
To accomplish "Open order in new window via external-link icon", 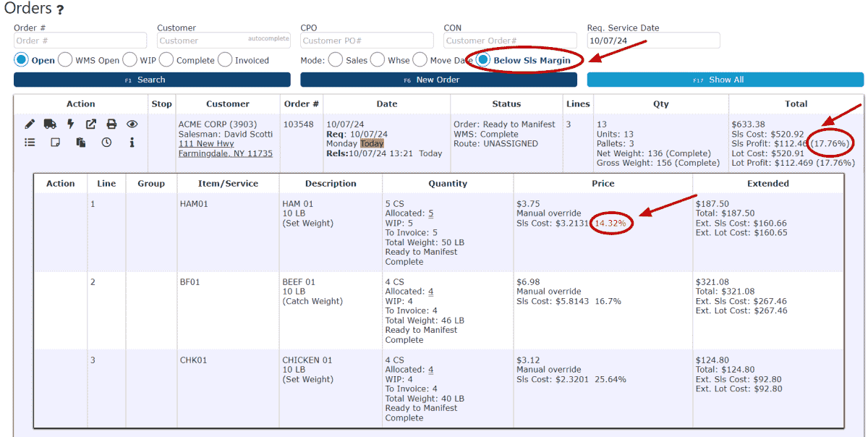I will pos(91,124).
